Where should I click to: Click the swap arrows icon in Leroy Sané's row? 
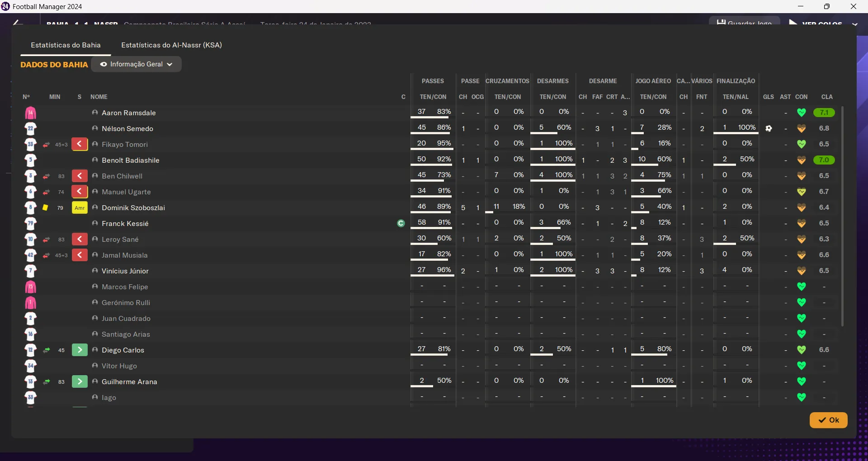(46, 240)
